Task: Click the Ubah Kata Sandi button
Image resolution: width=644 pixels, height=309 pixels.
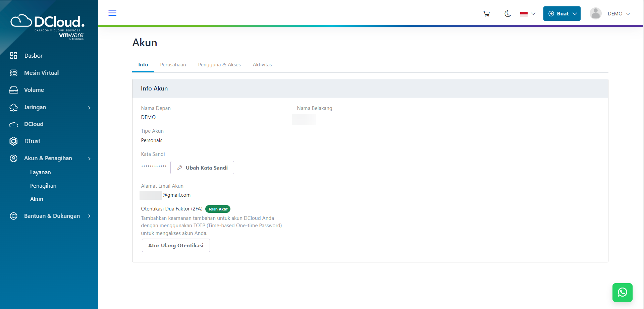Action: click(x=202, y=168)
